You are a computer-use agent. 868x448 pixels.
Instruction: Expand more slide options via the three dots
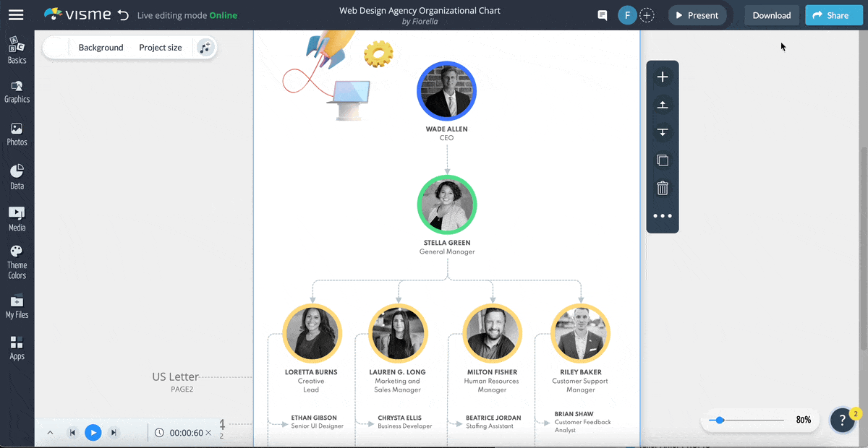(662, 215)
